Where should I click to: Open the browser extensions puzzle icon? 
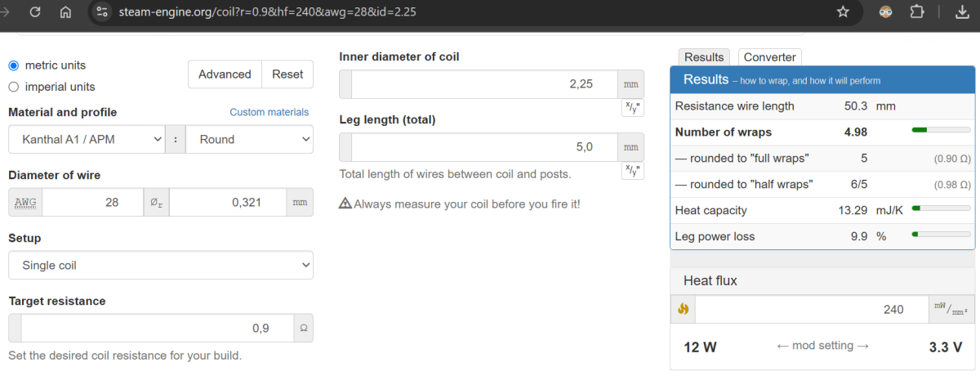(x=917, y=12)
